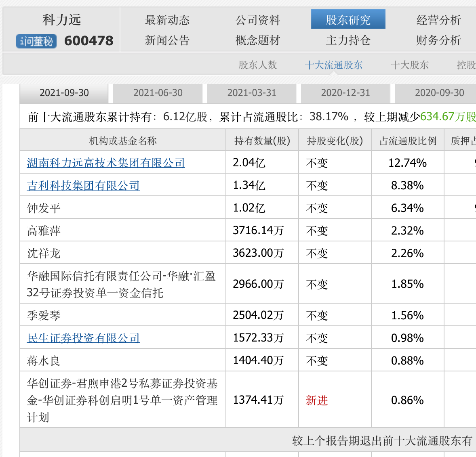Click the 2966.00万 holding value

click(x=258, y=285)
